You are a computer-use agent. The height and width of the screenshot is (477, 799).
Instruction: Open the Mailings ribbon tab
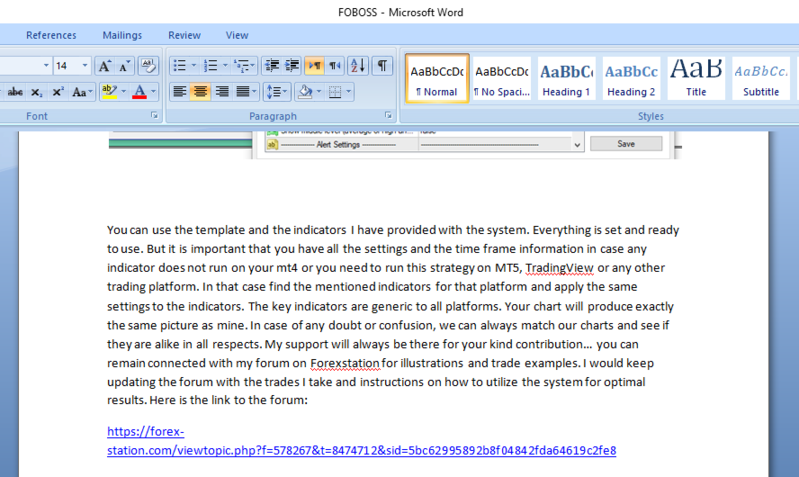(122, 35)
